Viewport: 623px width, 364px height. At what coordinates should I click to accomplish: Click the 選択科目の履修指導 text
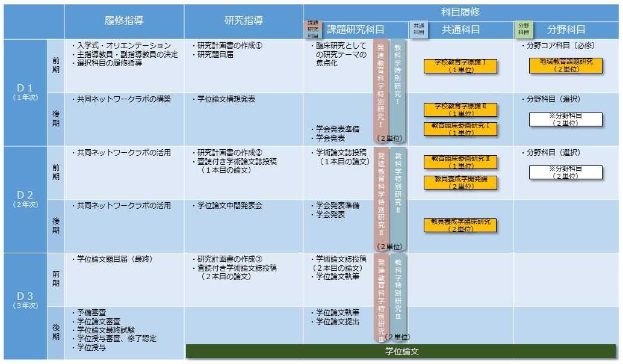pos(110,63)
